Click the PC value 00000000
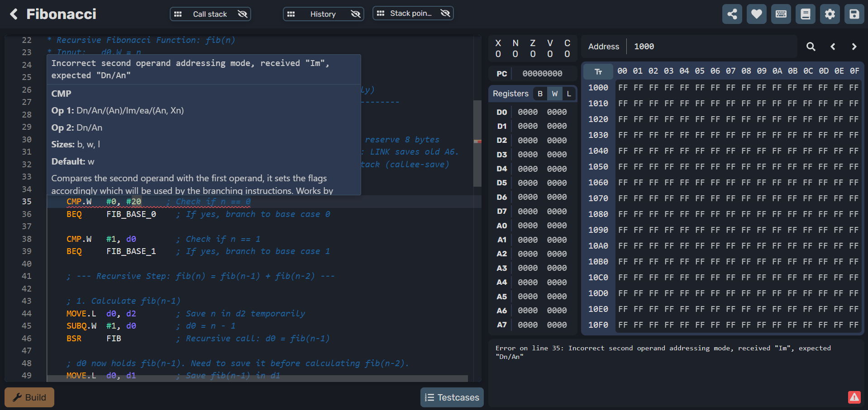Screen dimensions: 868x410 tap(542, 74)
